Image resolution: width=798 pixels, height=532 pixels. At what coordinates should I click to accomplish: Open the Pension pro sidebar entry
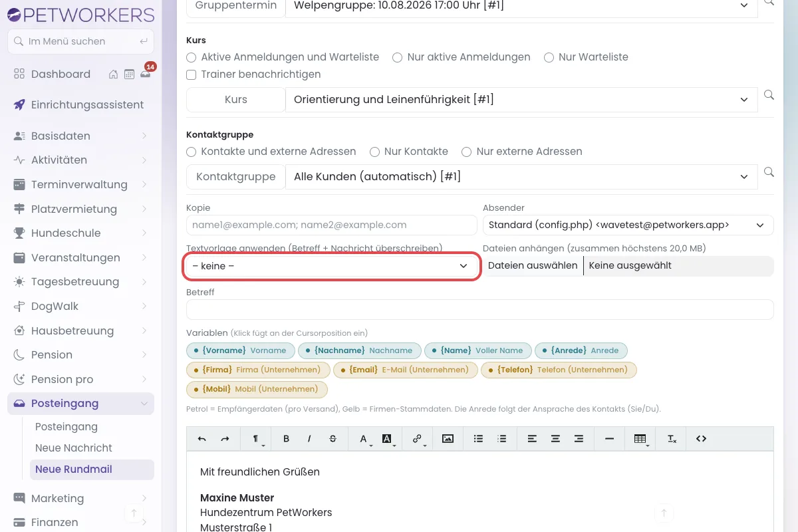[x=80, y=379]
